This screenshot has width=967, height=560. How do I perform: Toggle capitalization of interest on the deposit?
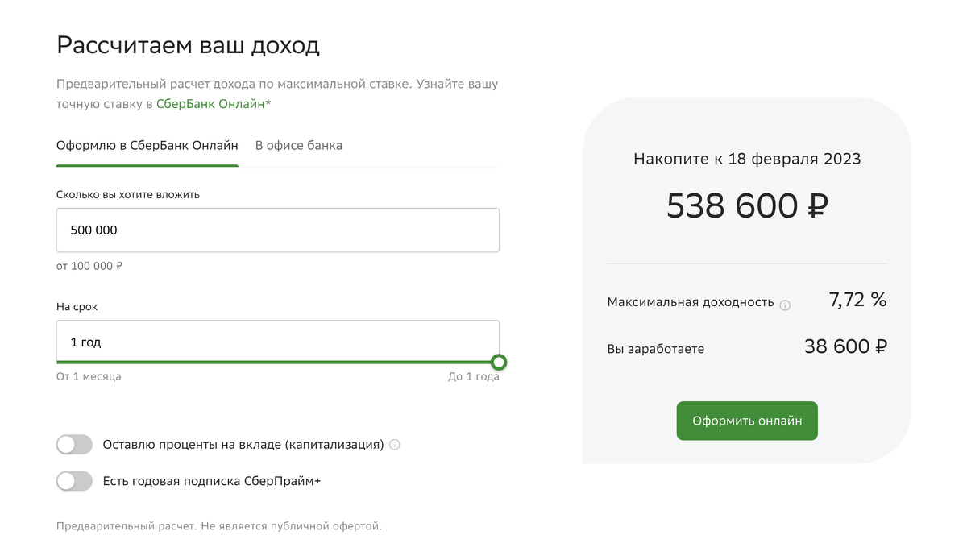click(x=74, y=444)
